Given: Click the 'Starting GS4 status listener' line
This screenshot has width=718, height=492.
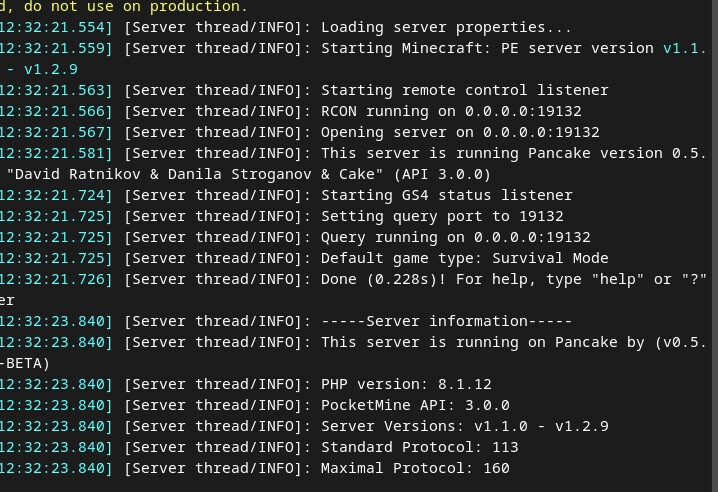Looking at the screenshot, I should [x=446, y=196].
